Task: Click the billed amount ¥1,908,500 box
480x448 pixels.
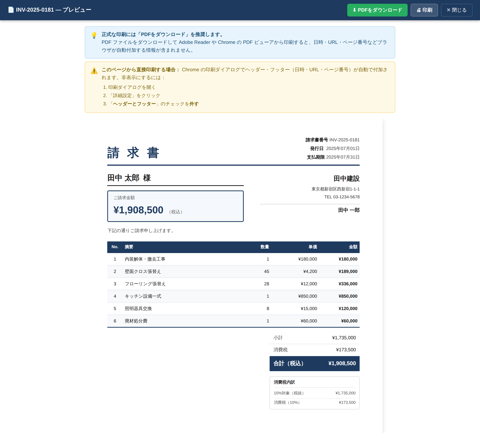Action: pos(175,206)
